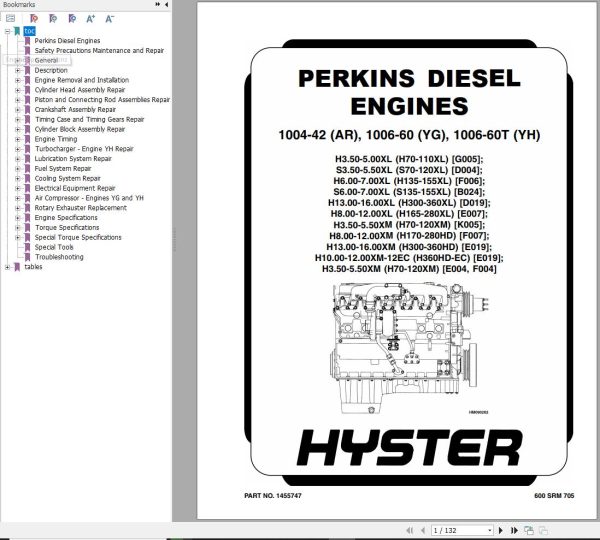The height and width of the screenshot is (540, 600).
Task: Open Special Torque Specifications bookmark
Action: [x=78, y=237]
